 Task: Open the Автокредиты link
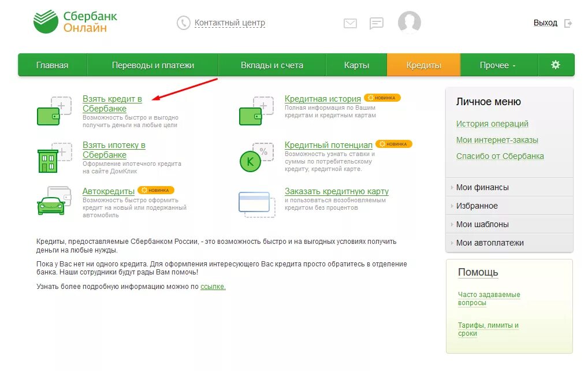click(109, 191)
